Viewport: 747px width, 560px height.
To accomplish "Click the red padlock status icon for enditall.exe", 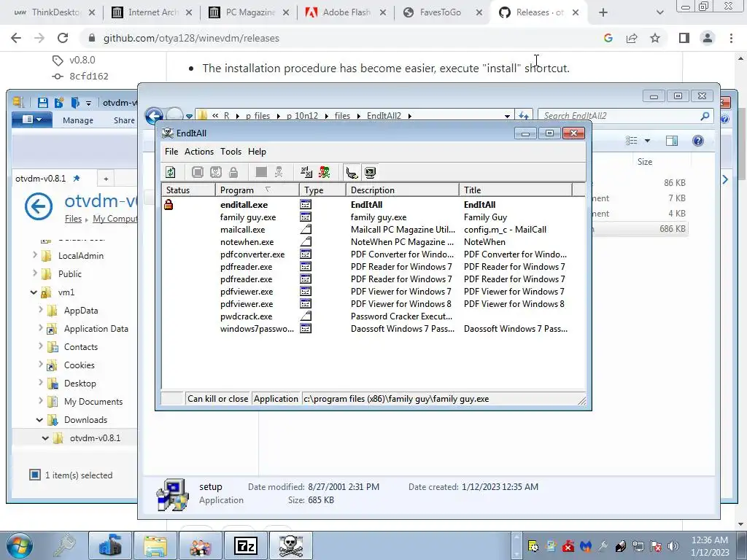I will click(x=169, y=205).
